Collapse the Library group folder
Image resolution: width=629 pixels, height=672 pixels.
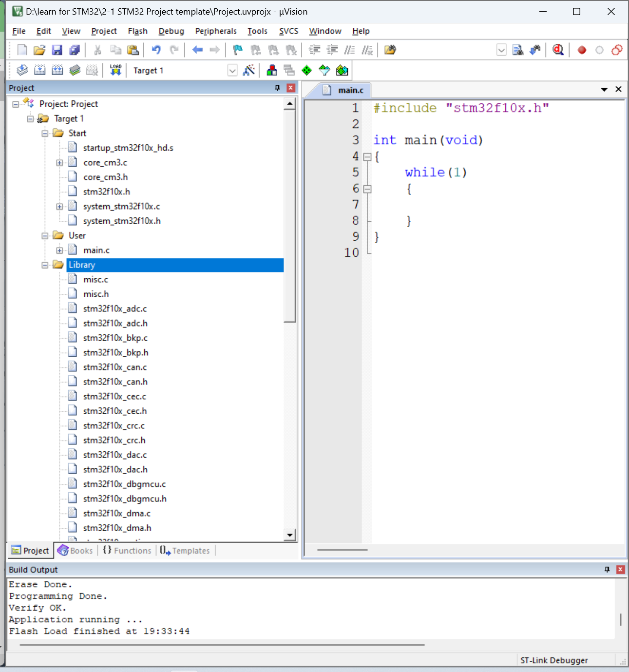[45, 265]
